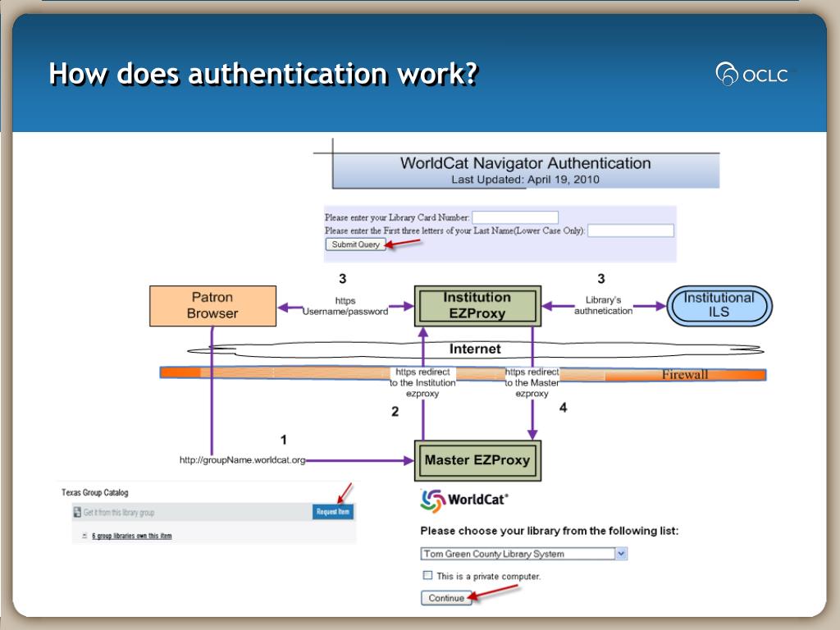Check the 'This is a private computer' checkbox
This screenshot has width=840, height=630.
pyautogui.click(x=427, y=575)
